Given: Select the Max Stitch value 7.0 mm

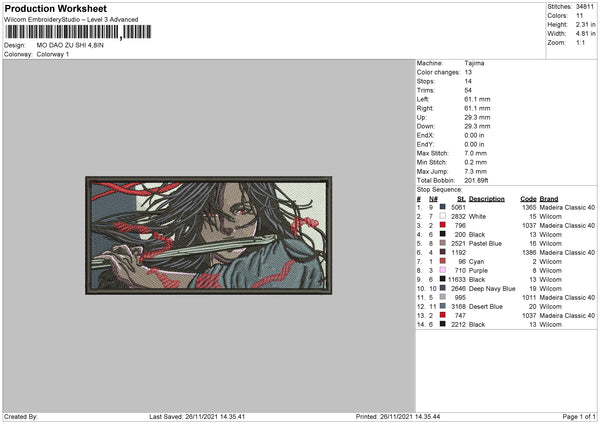Looking at the screenshot, I should click(x=476, y=153).
